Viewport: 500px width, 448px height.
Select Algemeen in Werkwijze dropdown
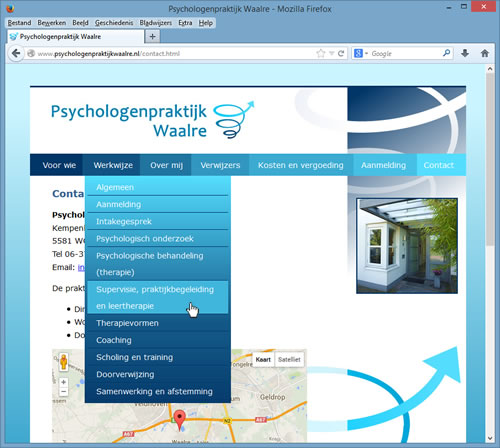pos(157,187)
